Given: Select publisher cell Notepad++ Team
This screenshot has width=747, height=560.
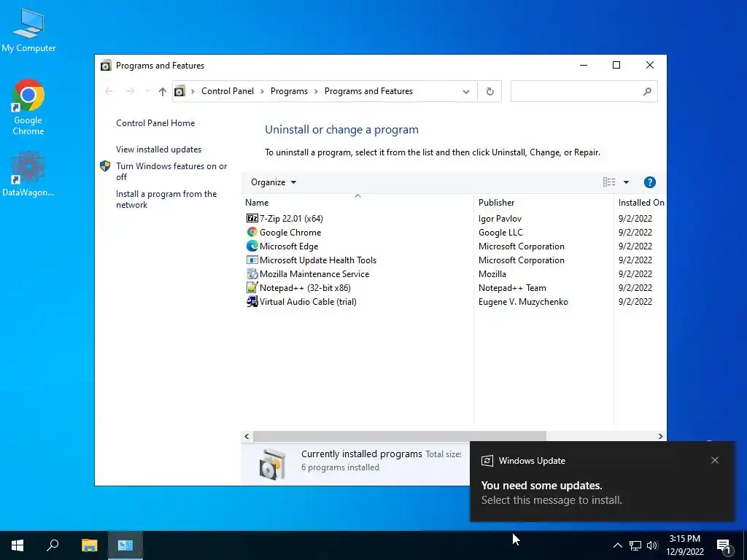Looking at the screenshot, I should pos(512,287).
